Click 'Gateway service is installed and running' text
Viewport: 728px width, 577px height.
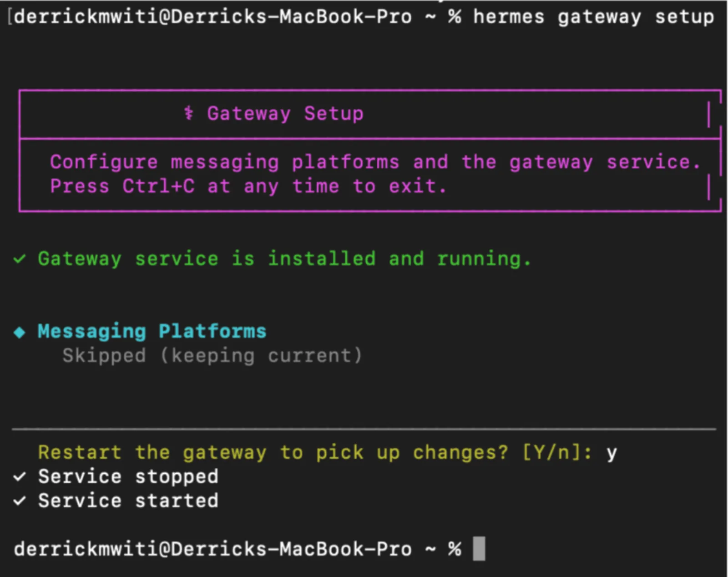coord(284,259)
